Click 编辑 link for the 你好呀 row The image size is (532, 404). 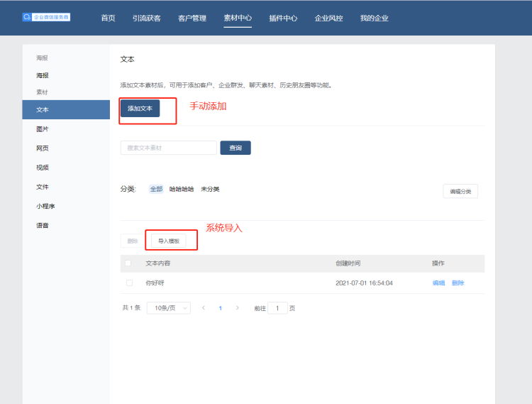coord(438,283)
